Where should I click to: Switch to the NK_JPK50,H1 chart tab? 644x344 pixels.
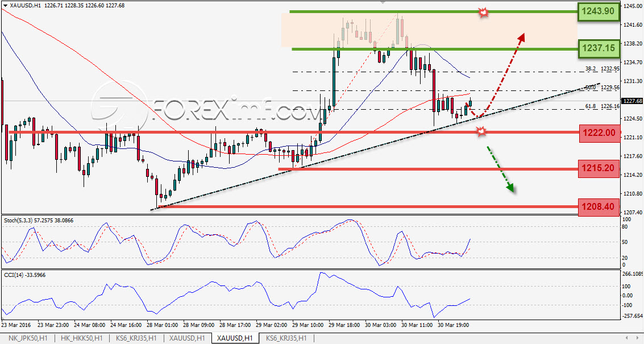(27, 338)
